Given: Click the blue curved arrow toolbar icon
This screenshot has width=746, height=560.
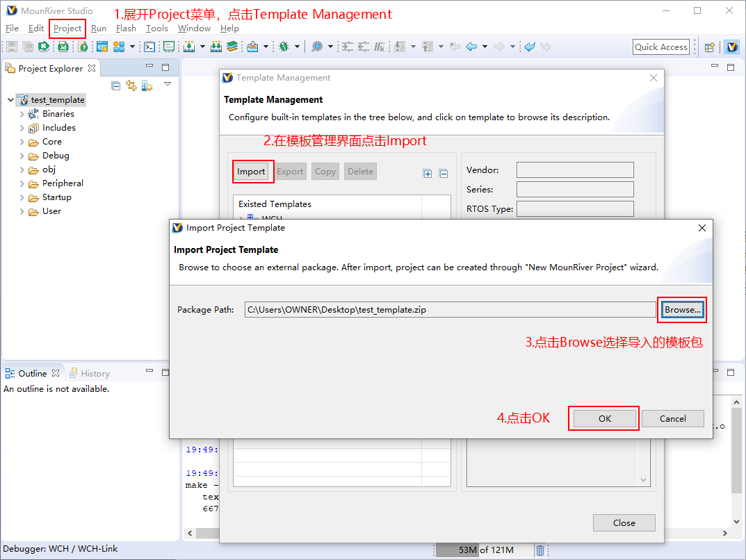Looking at the screenshot, I should point(530,47).
